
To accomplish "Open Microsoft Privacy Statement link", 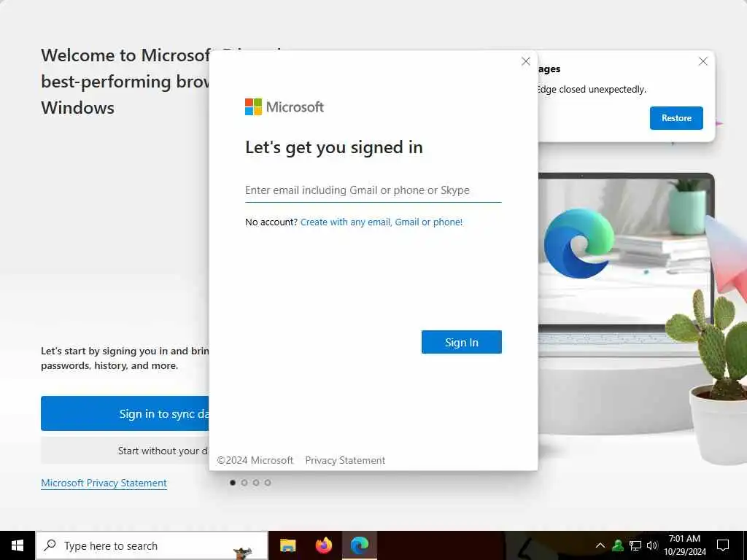I will pos(104,483).
